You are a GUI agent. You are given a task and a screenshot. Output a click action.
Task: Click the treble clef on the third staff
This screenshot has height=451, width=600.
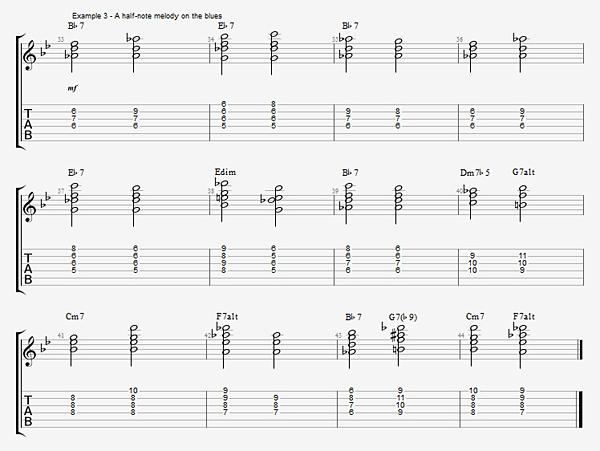(x=30, y=350)
